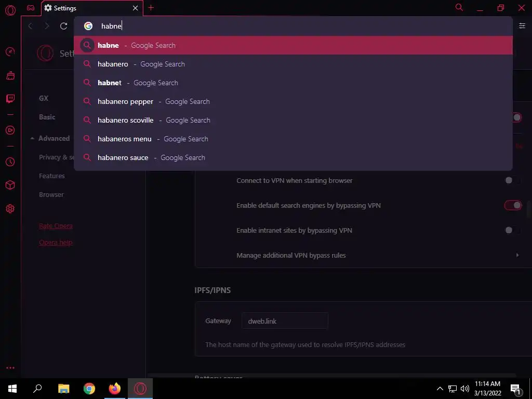Toggle default search engines bypassing VPN
Image resolution: width=532 pixels, height=399 pixels.
(x=513, y=205)
